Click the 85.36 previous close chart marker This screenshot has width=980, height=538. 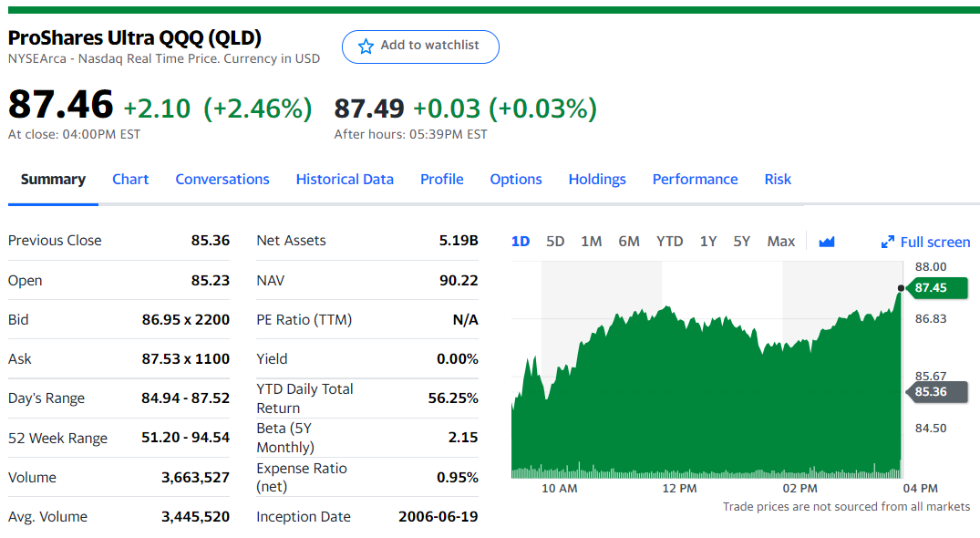click(x=935, y=392)
